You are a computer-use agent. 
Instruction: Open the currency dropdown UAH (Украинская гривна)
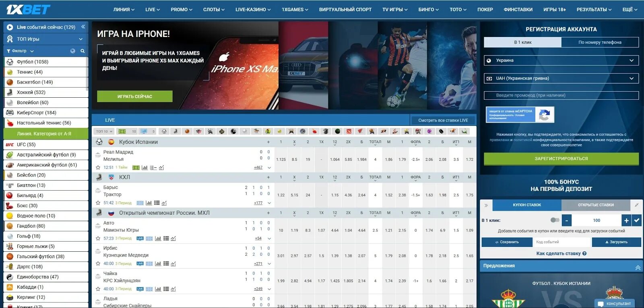point(561,78)
